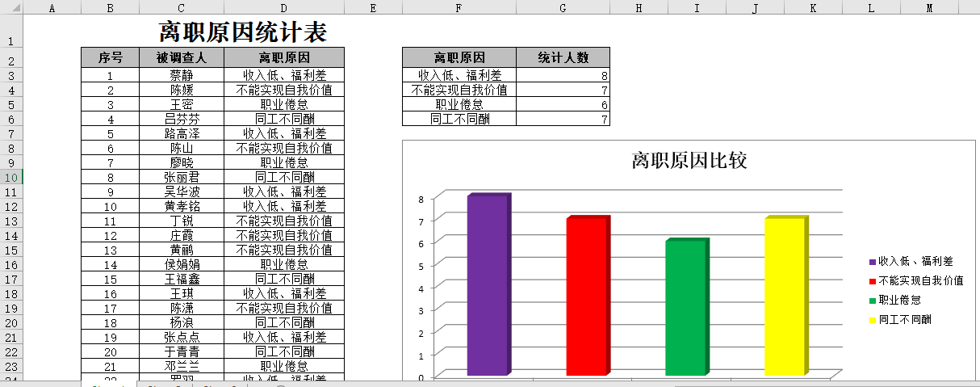Select column M header
This screenshot has height=387, width=980.
tap(929, 8)
